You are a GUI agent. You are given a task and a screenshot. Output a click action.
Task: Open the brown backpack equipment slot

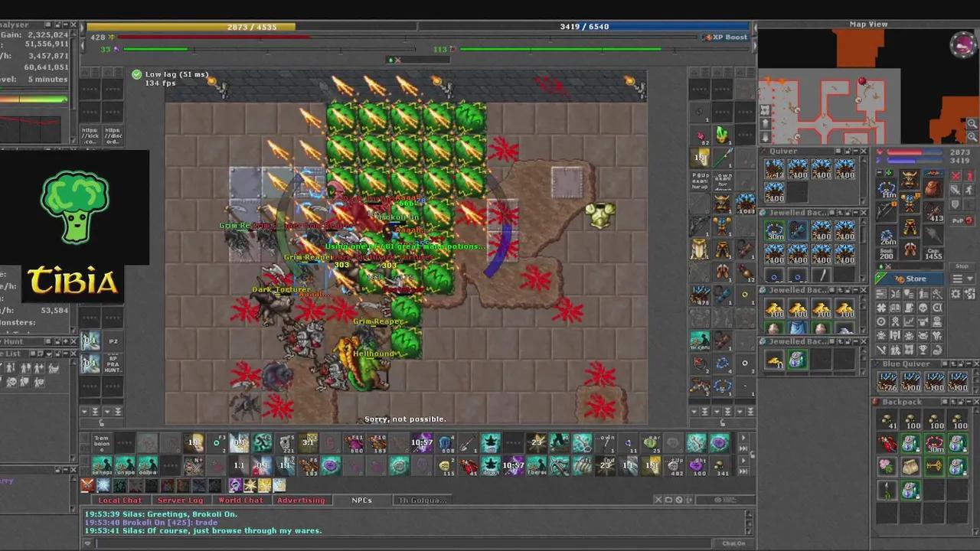pyautogui.click(x=933, y=188)
